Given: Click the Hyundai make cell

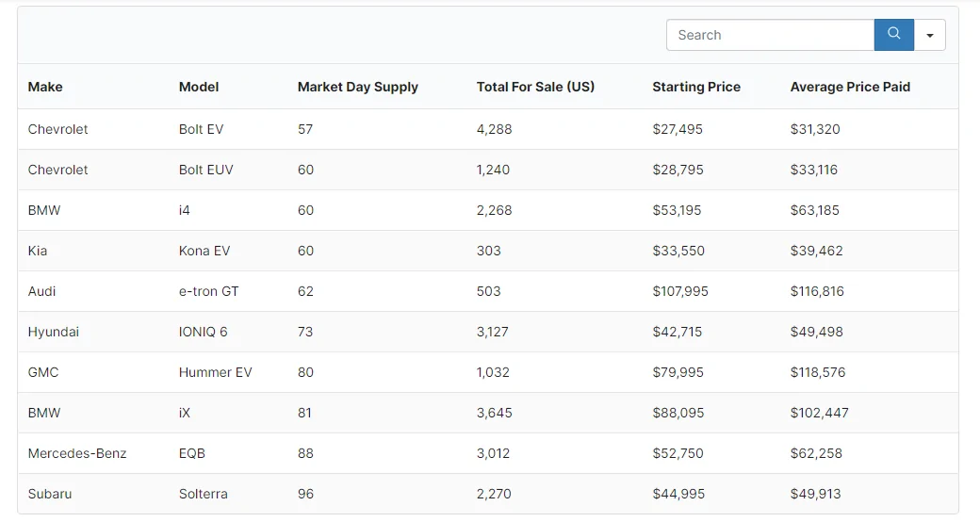Looking at the screenshot, I should (53, 332).
